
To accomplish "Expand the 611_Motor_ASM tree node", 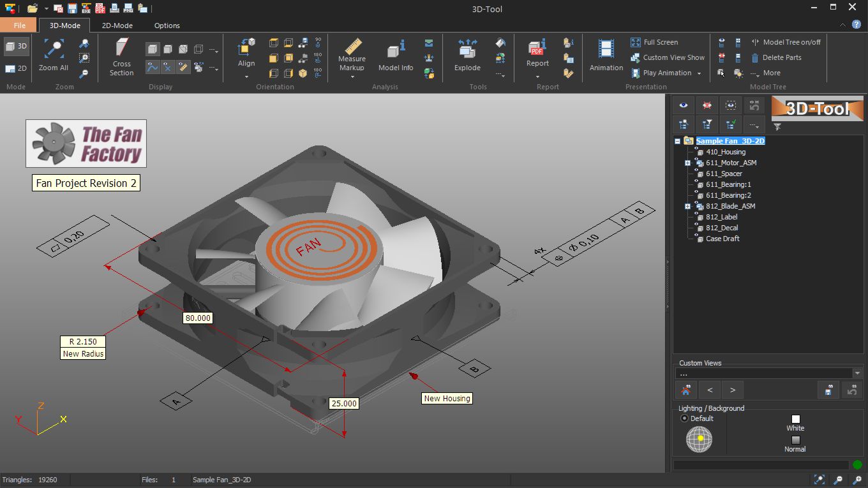I will click(688, 163).
